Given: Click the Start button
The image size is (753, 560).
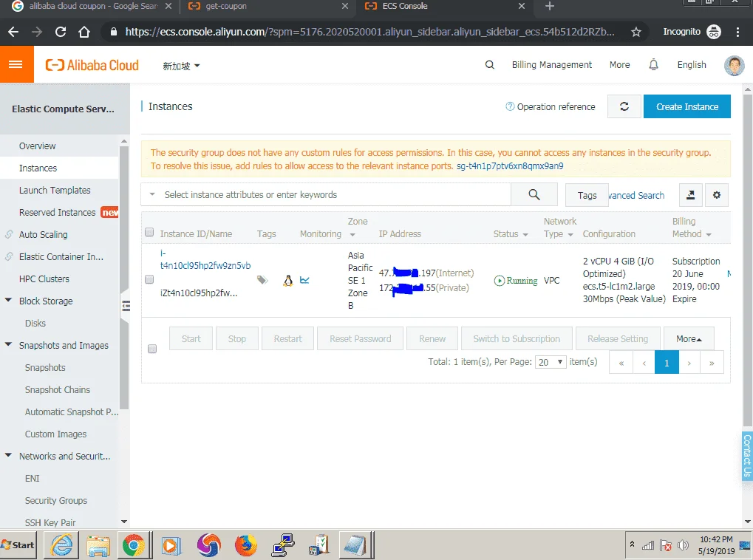Looking at the screenshot, I should [18, 545].
